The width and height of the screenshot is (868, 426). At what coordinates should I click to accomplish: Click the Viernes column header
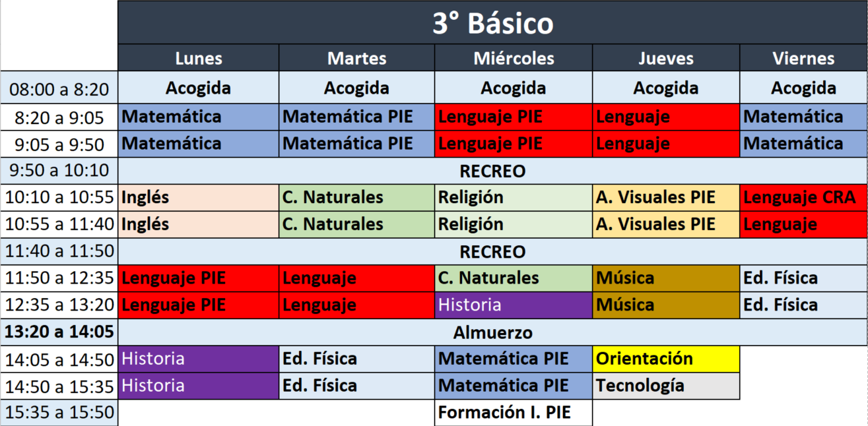click(803, 58)
